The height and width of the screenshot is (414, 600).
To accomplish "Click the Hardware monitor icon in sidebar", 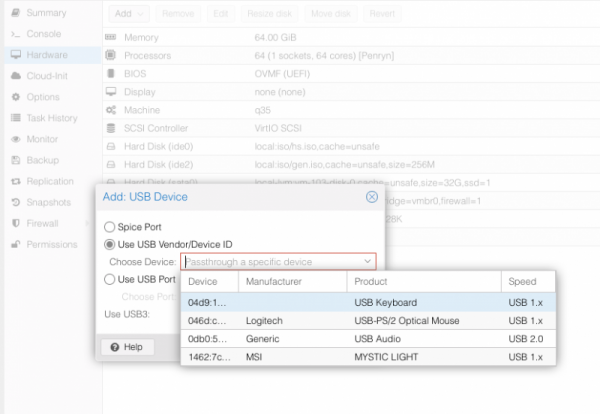I will tap(16, 55).
